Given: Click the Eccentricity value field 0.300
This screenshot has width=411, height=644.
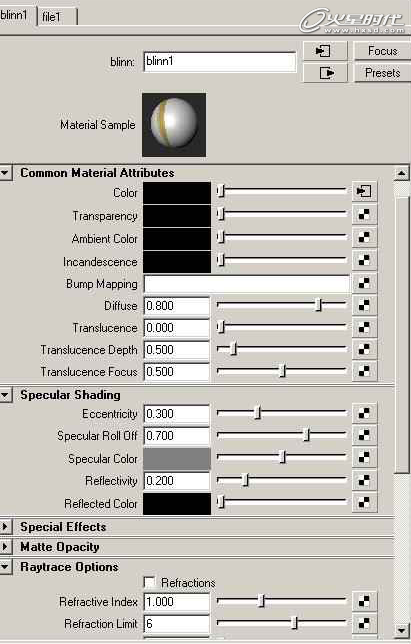Looking at the screenshot, I should 177,414.
